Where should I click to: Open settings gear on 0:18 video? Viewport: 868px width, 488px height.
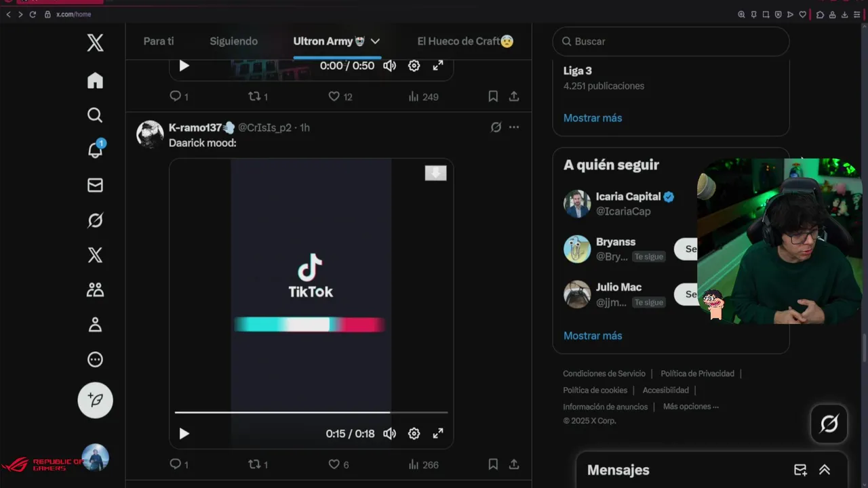click(414, 434)
